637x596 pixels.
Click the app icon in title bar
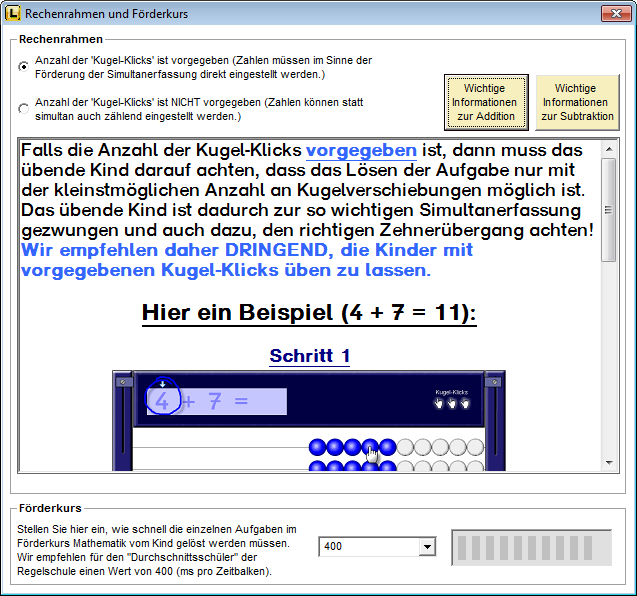(x=12, y=14)
